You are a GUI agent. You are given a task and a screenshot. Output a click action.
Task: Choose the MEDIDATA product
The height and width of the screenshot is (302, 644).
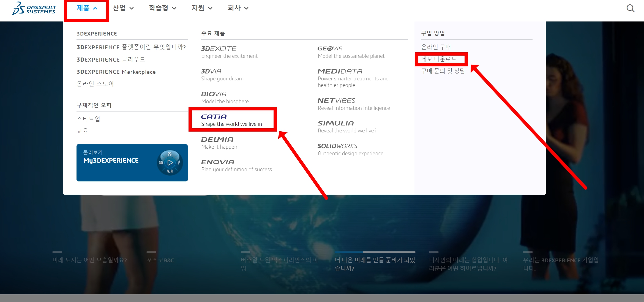pos(353,78)
